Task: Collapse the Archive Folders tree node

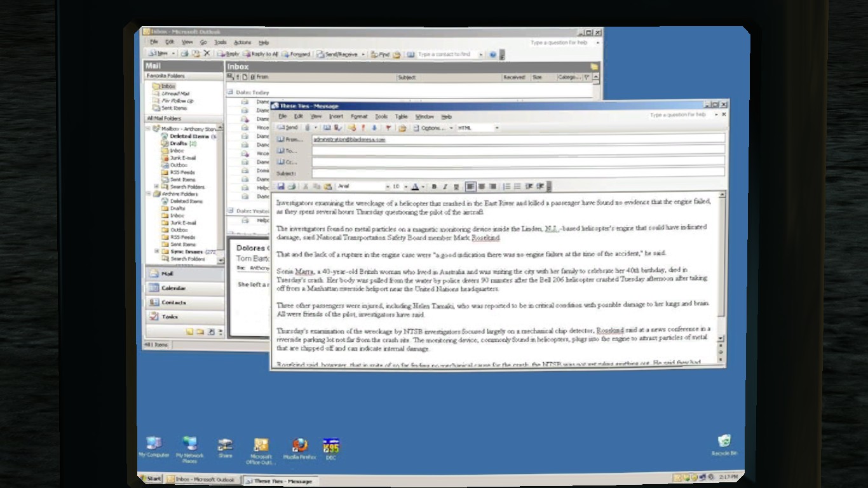Action: click(x=149, y=194)
